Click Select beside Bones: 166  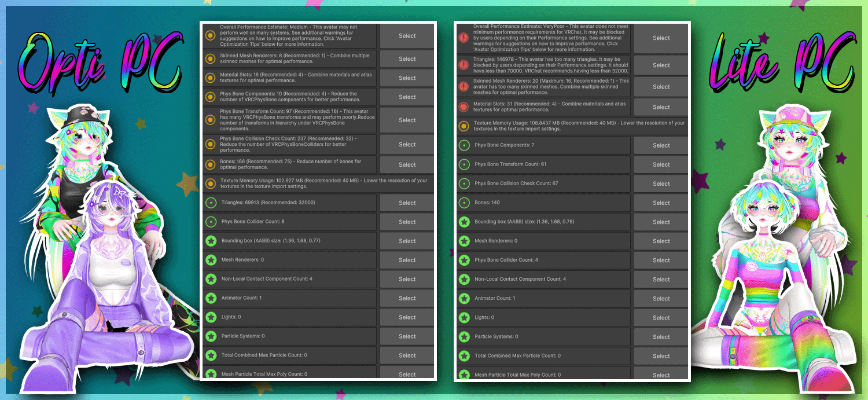click(407, 165)
